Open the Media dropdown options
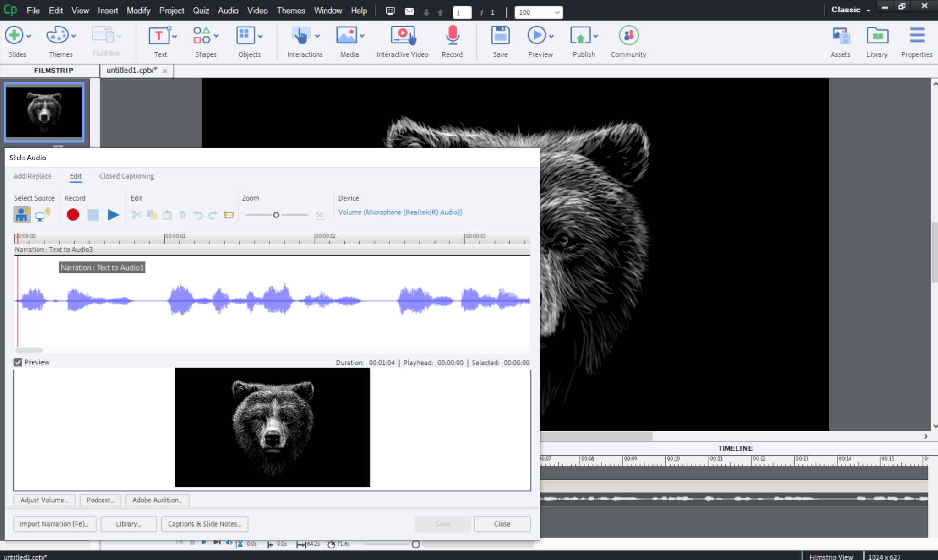The width and height of the screenshot is (938, 560). coord(362,35)
